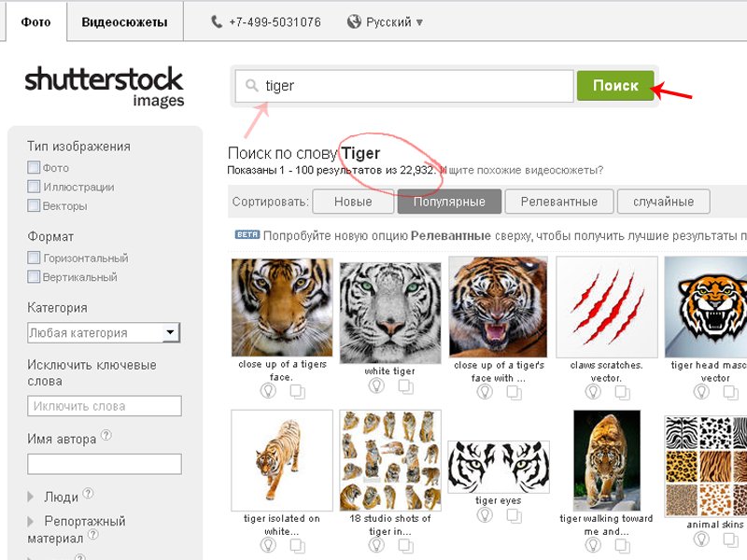747x560 pixels.
Task: Click the lightbox copy icon under white tiger
Action: (x=405, y=387)
